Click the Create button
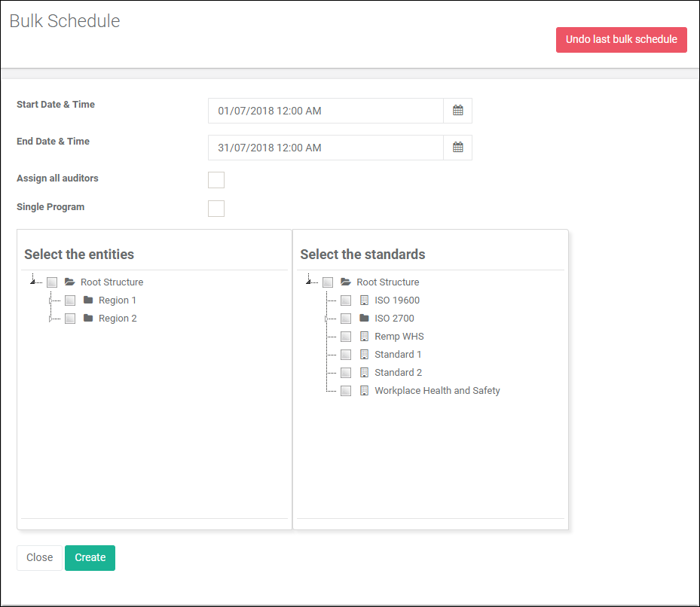Viewport: 700px width, 607px height. tap(90, 557)
